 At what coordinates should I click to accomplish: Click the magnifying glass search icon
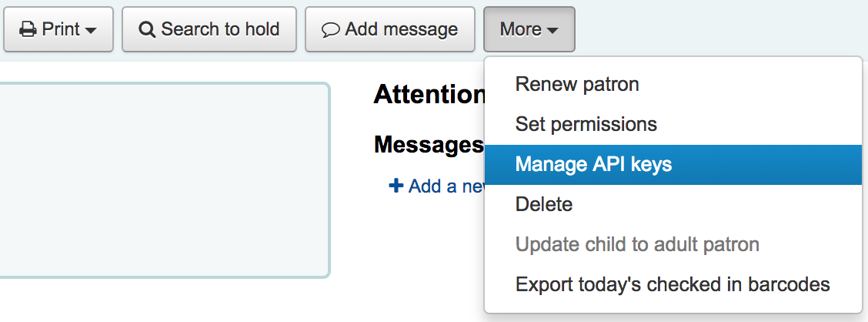(147, 30)
